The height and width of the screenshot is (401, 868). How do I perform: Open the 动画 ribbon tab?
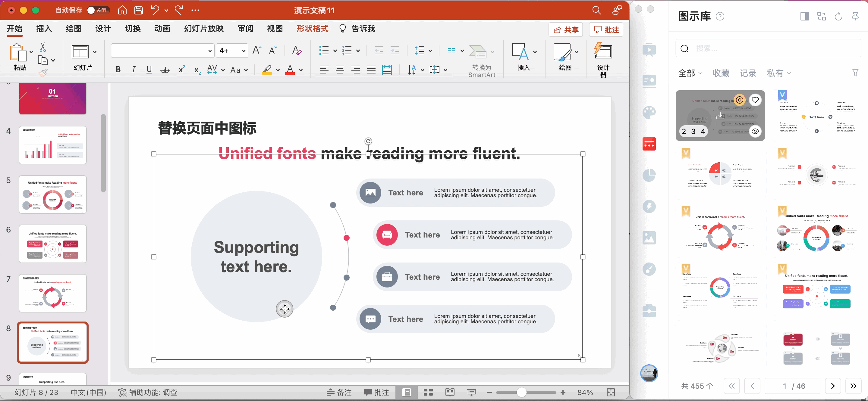point(162,29)
